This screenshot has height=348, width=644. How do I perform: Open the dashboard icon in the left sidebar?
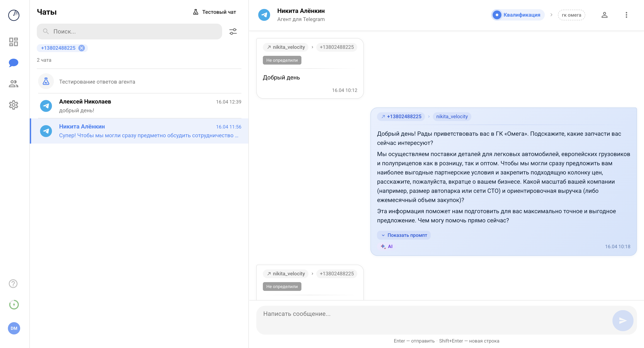coord(14,42)
